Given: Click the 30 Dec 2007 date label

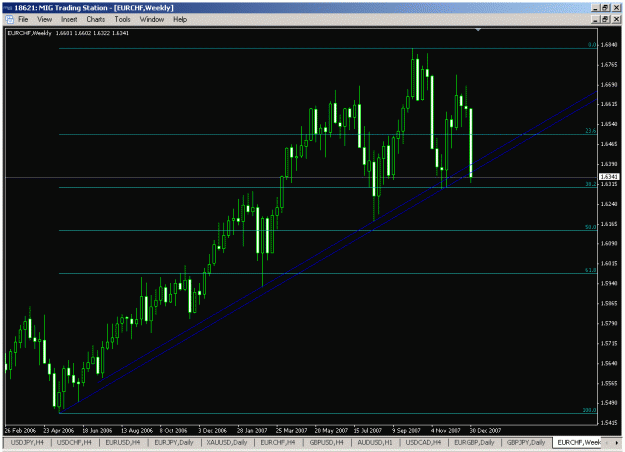Looking at the screenshot, I should [485, 430].
